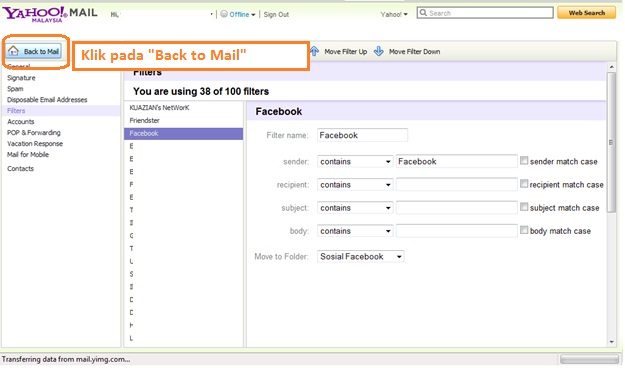Click the Filter name input field
Screen dimensions: 625x368
pyautogui.click(x=362, y=135)
